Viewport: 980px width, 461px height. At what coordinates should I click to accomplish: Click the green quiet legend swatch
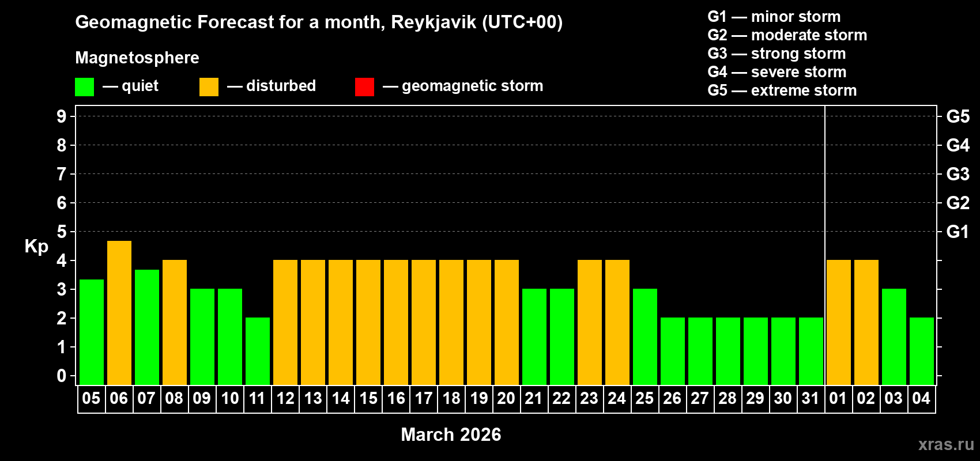pyautogui.click(x=84, y=87)
